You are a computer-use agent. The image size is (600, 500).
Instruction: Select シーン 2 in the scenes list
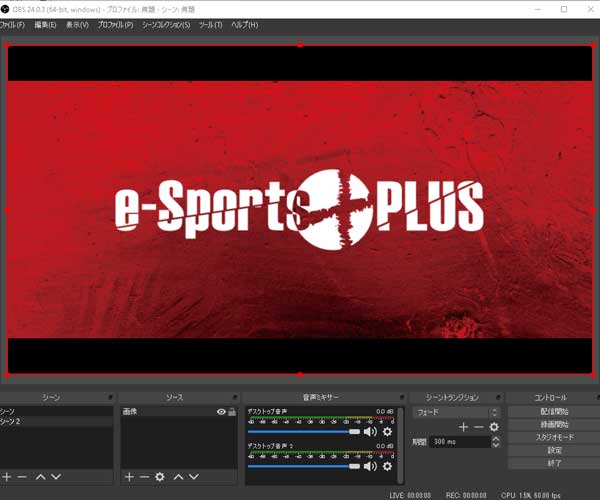click(56, 421)
